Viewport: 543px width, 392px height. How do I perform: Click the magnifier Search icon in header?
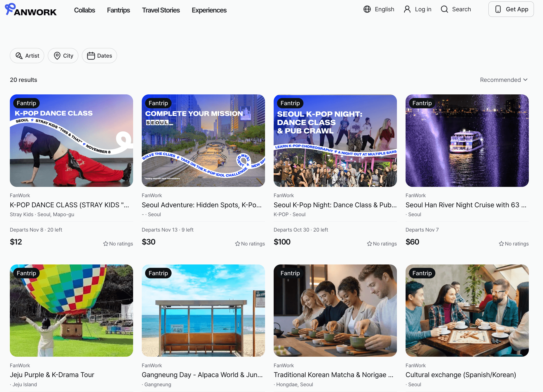click(x=444, y=9)
